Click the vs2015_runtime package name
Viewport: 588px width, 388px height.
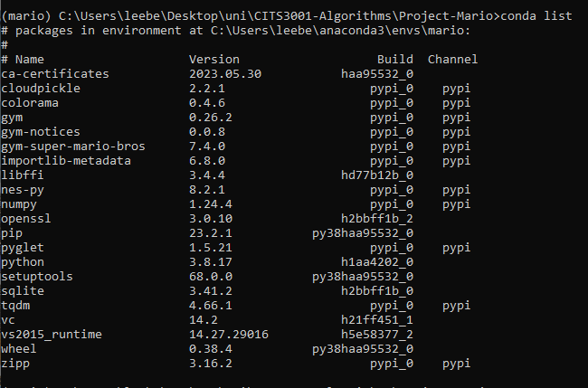coord(52,335)
